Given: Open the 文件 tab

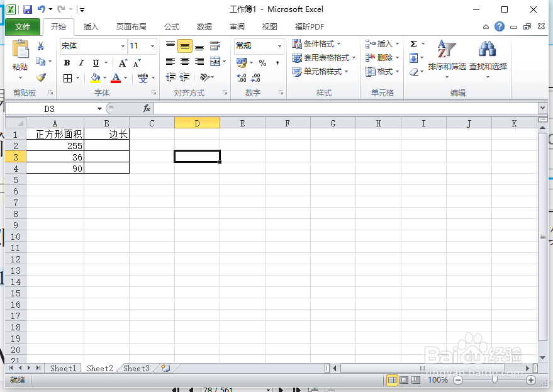Looking at the screenshot, I should click(23, 27).
